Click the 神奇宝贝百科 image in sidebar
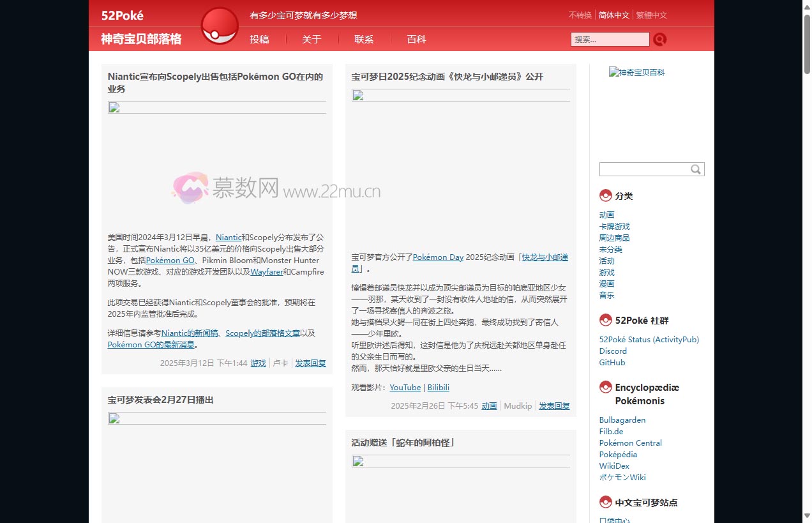The width and height of the screenshot is (812, 523). click(x=636, y=73)
